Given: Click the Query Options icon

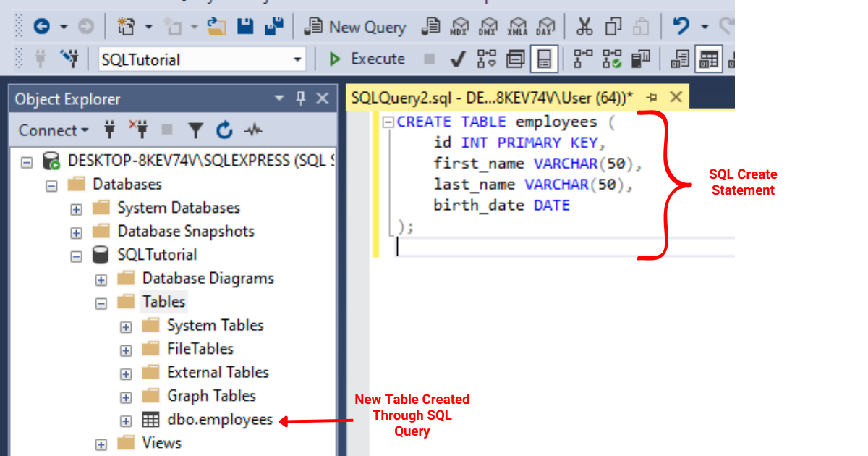Looking at the screenshot, I should tap(515, 59).
